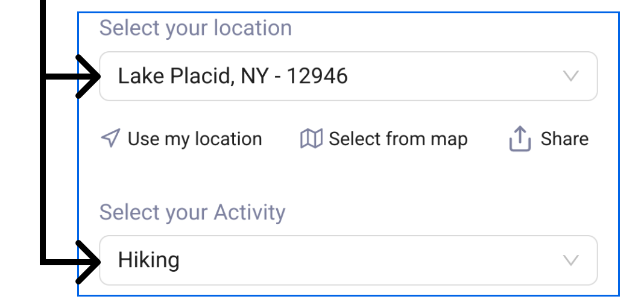The width and height of the screenshot is (644, 305).
Task: Click the Use my location arrow icon
Action: point(110,139)
